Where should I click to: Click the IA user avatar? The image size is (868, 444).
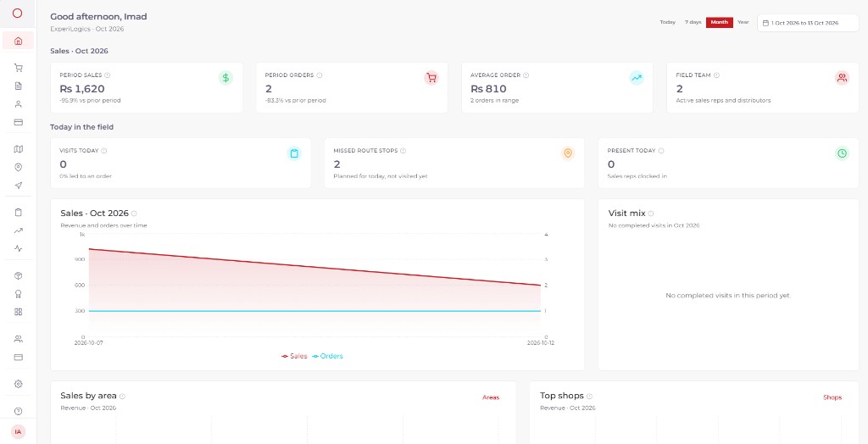(19, 431)
